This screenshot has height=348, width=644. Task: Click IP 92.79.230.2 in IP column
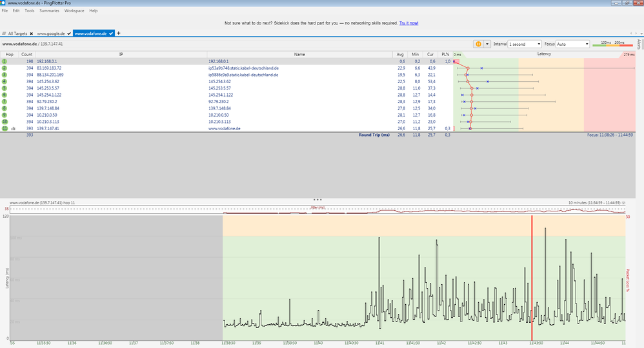(x=47, y=101)
